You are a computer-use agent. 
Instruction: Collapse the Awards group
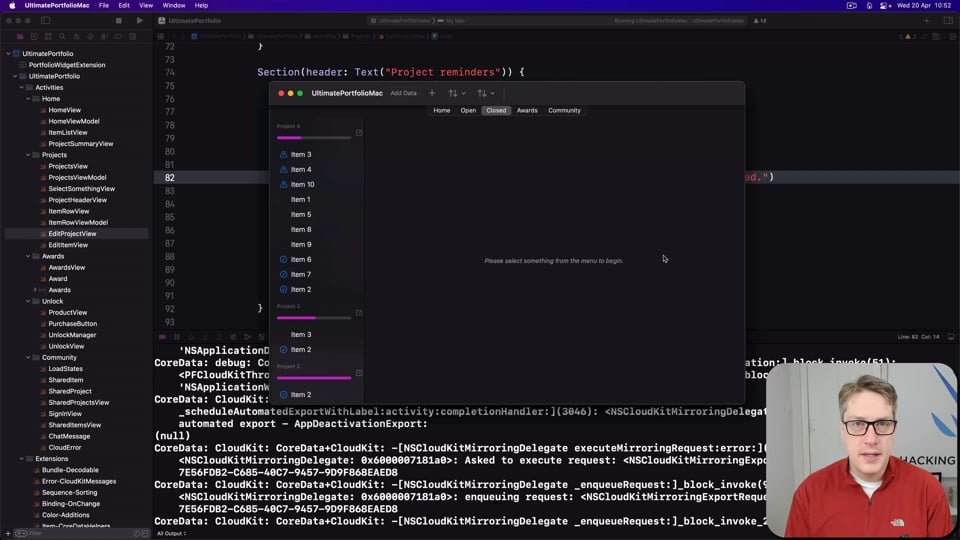coord(28,257)
